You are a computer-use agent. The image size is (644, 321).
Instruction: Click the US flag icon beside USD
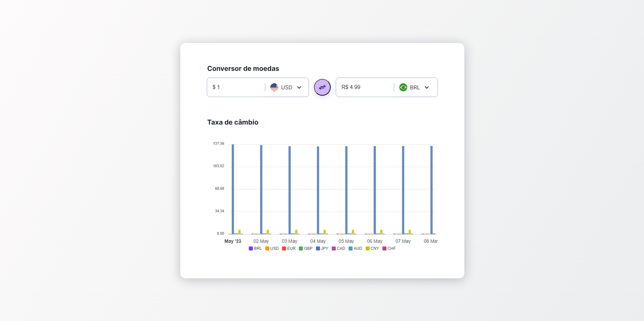[275, 87]
